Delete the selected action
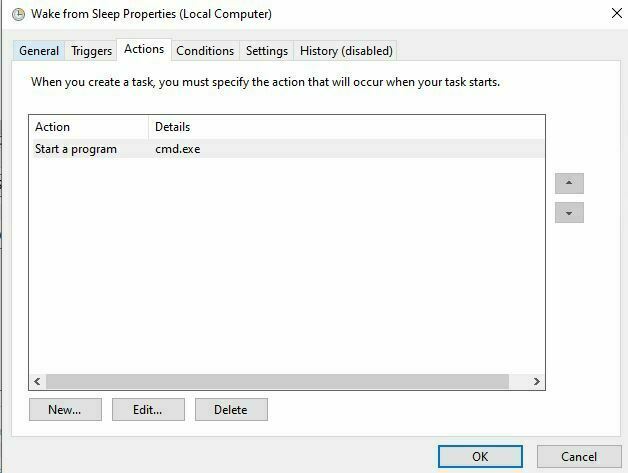Viewport: 628px width, 473px height. (x=231, y=409)
